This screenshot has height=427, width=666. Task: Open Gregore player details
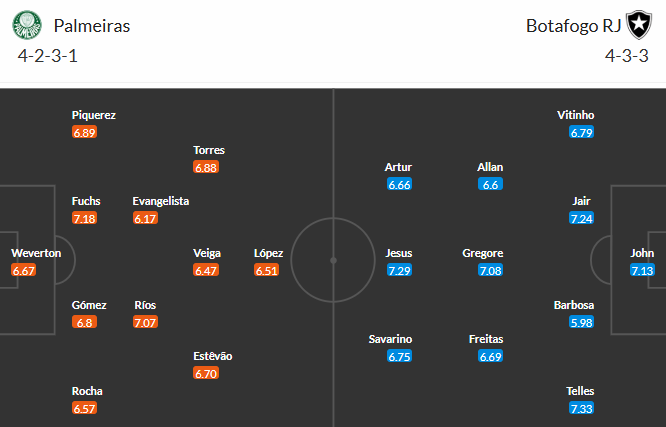coord(483,253)
